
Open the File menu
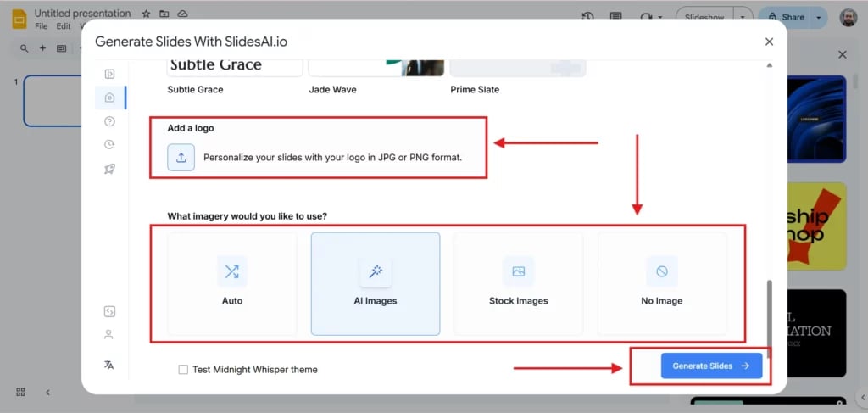pyautogui.click(x=41, y=26)
